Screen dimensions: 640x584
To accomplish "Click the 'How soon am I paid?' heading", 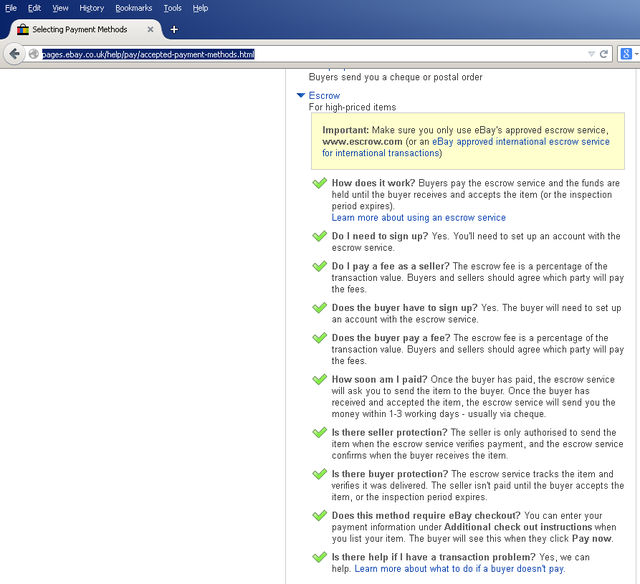I will (x=379, y=379).
